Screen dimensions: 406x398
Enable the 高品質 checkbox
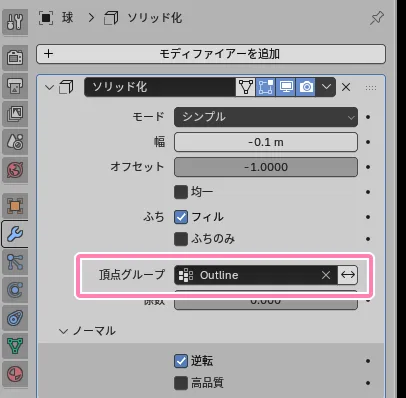coord(181,383)
